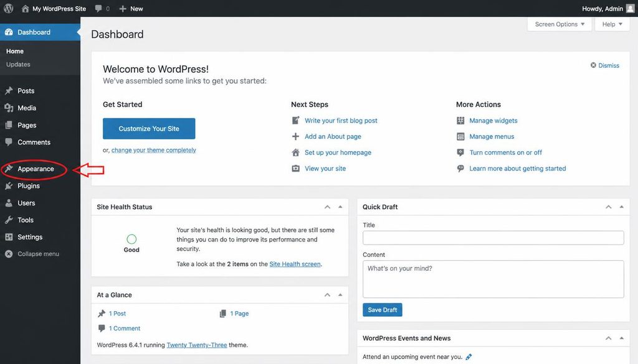The height and width of the screenshot is (364, 638).
Task: Click the pencil edit-location icon in Events
Action: pyautogui.click(x=469, y=357)
